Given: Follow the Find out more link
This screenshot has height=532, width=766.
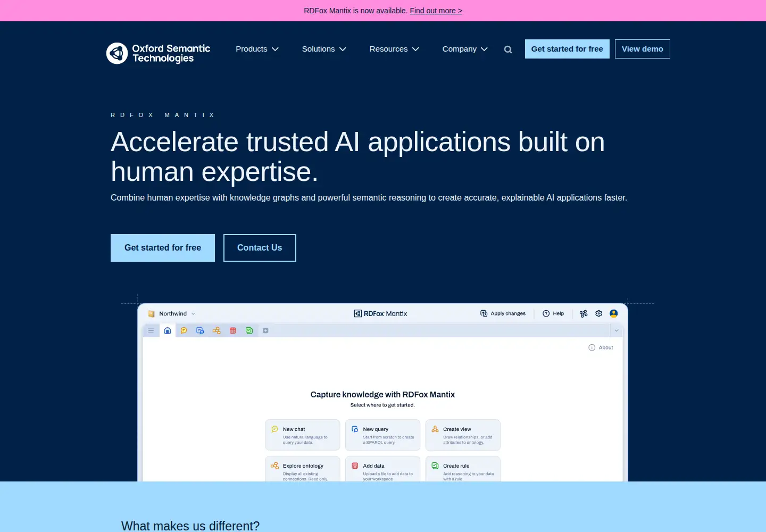Looking at the screenshot, I should click(436, 11).
